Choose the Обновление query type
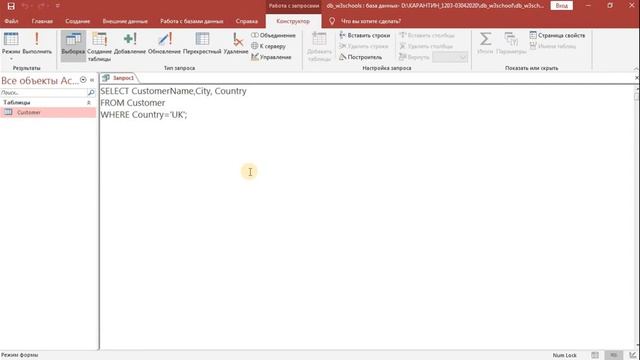This screenshot has width=640, height=360. point(164,43)
